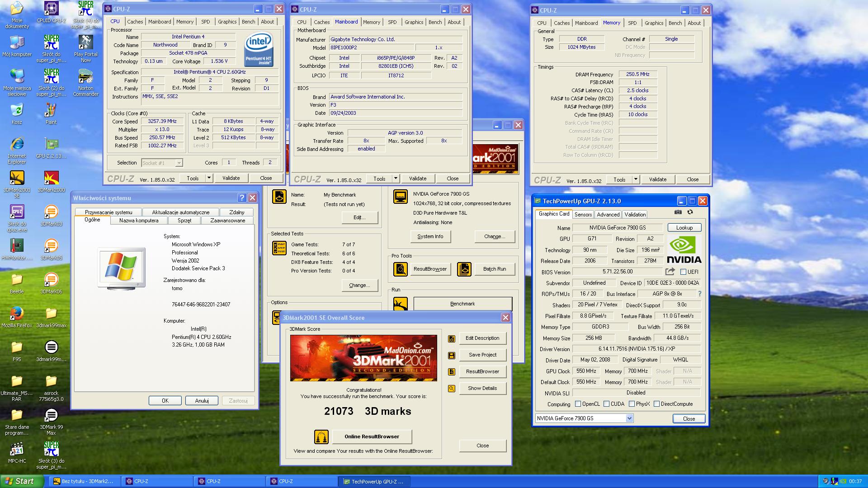Open the CPUID CPU-Z desktop icon
Viewport: 868px width, 488px height.
[x=51, y=12]
